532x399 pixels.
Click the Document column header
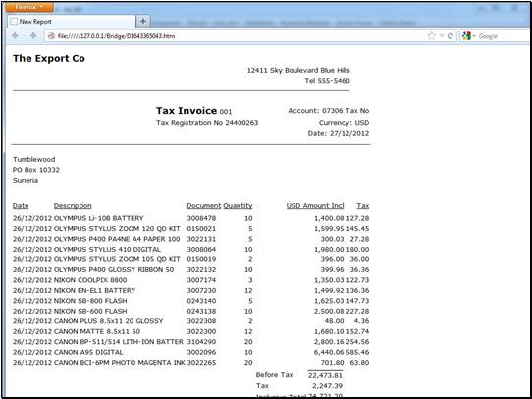204,206
